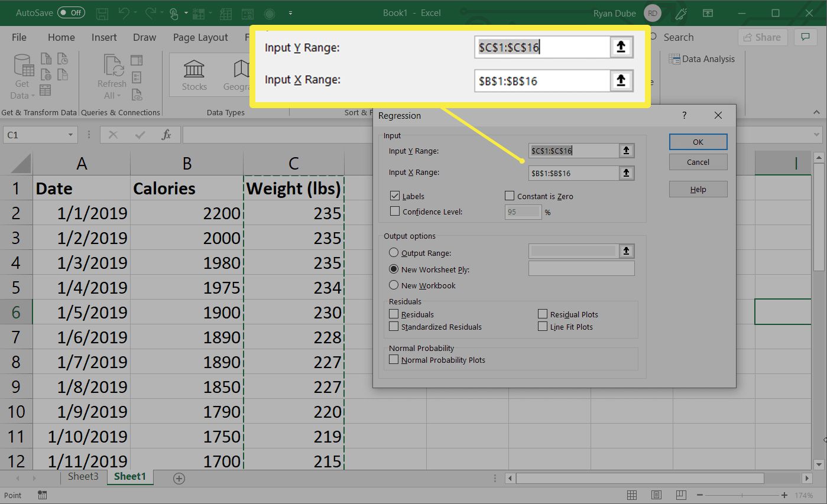Click the Undo arrow icon
Image resolution: width=827 pixels, height=504 pixels.
123,12
